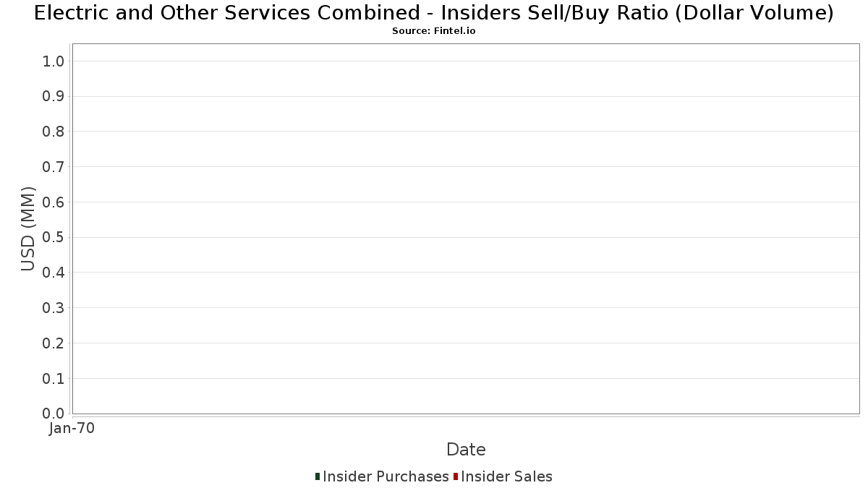Click the 0.0 y-axis tick label
This screenshot has width=868, height=488.
click(54, 414)
